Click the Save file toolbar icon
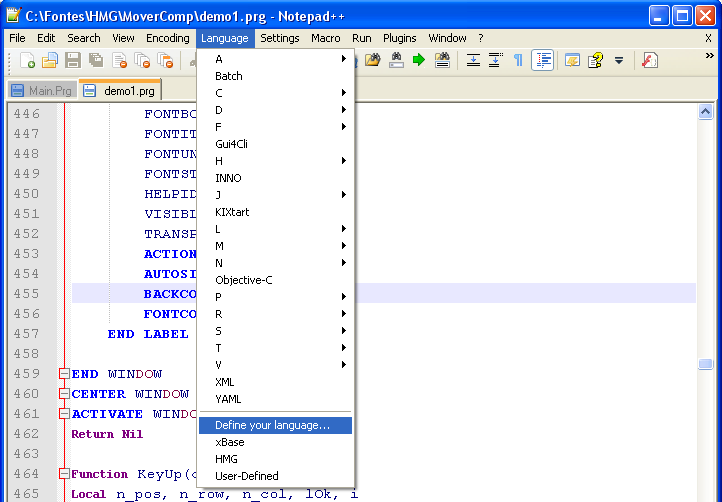 click(73, 61)
